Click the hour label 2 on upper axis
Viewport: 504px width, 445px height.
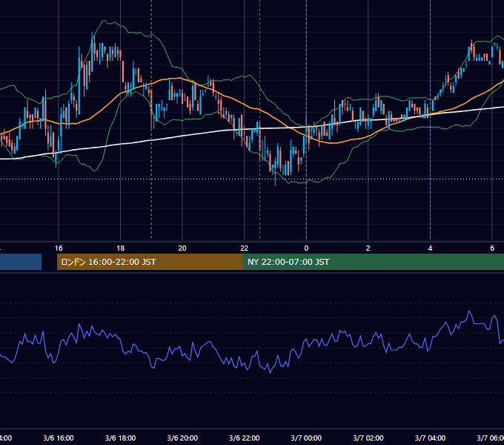[x=368, y=248]
